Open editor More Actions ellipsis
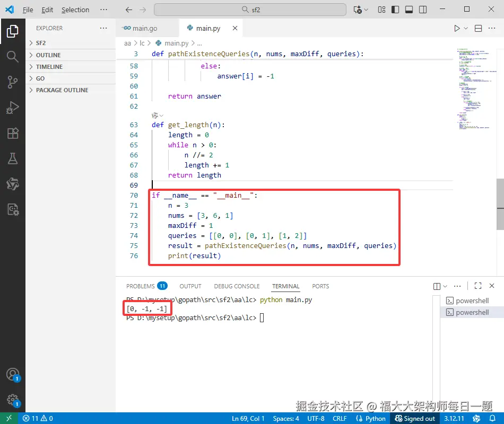Viewport: 504px width, 424px height. 492,28
